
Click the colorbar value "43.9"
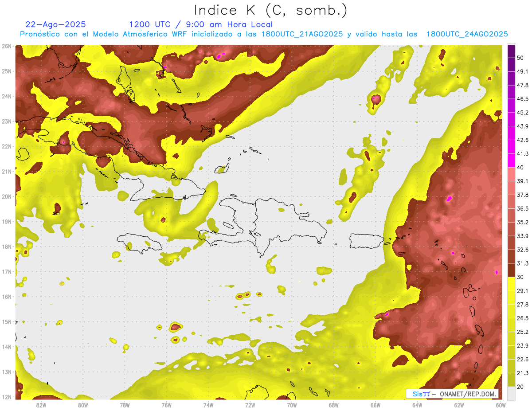[x=523, y=126]
